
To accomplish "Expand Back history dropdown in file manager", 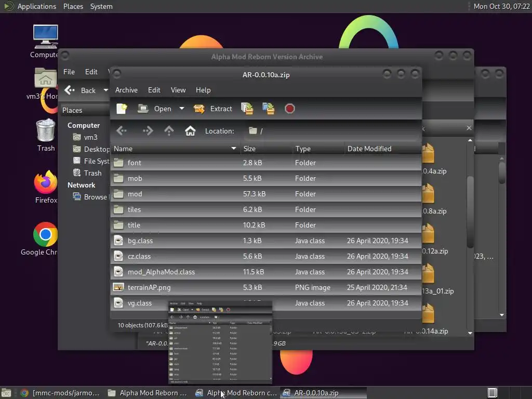I will (105, 90).
